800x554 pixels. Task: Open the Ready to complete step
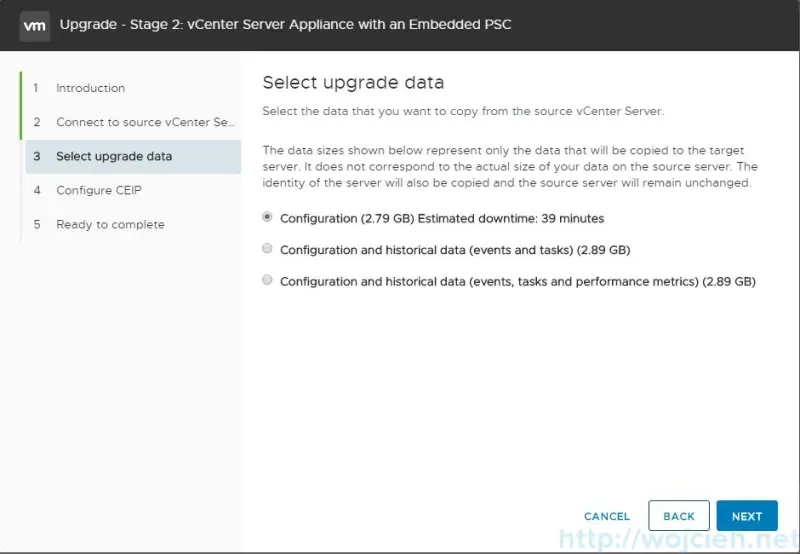click(x=110, y=224)
